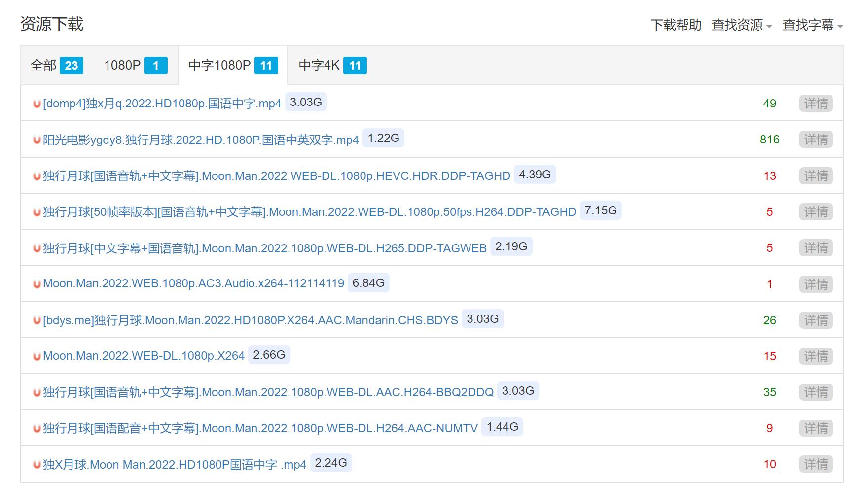Click the 13 seeder count
Image resolution: width=868 pixels, height=490 pixels.
(x=770, y=176)
